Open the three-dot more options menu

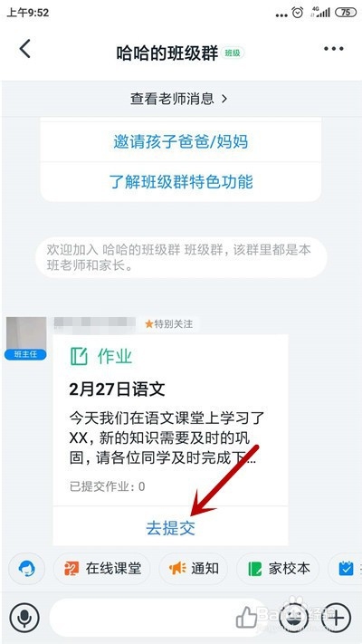(x=333, y=49)
